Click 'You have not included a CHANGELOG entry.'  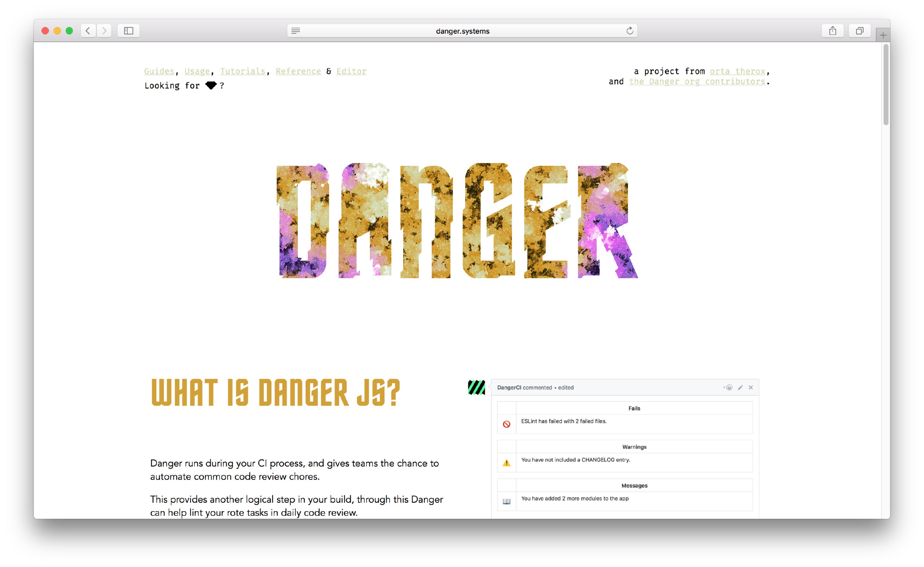click(x=575, y=460)
